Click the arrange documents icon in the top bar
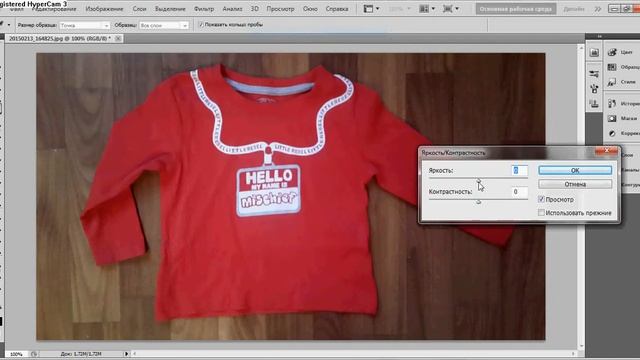This screenshot has height=360, width=640. (x=424, y=9)
